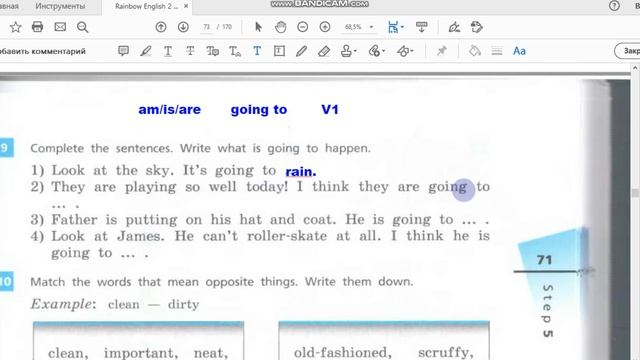Switch to the Главная tab
This screenshot has width=640, height=360.
pyautogui.click(x=9, y=7)
